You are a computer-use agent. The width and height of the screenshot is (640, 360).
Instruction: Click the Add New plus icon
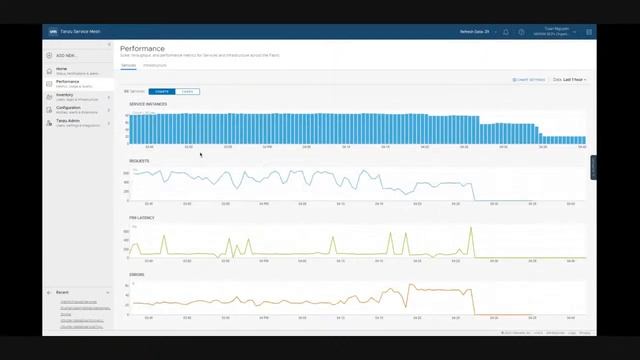(49, 56)
